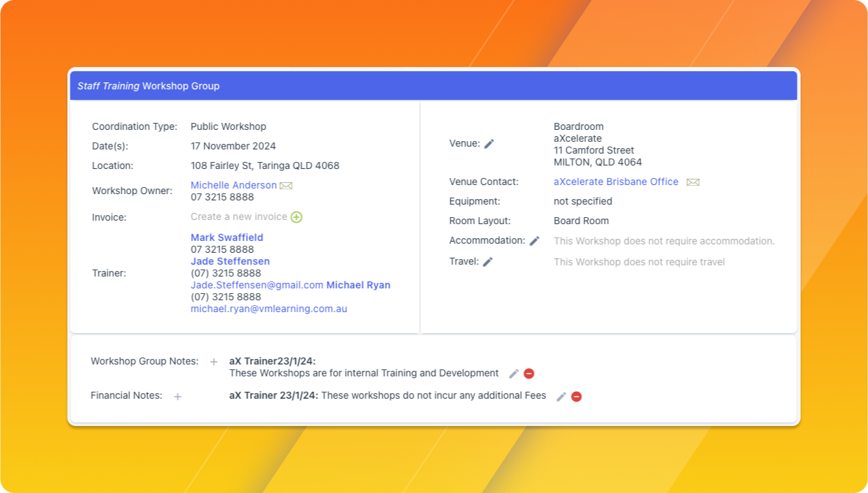Open Michelle Anderson's profile link
The width and height of the screenshot is (868, 493).
pyautogui.click(x=234, y=185)
